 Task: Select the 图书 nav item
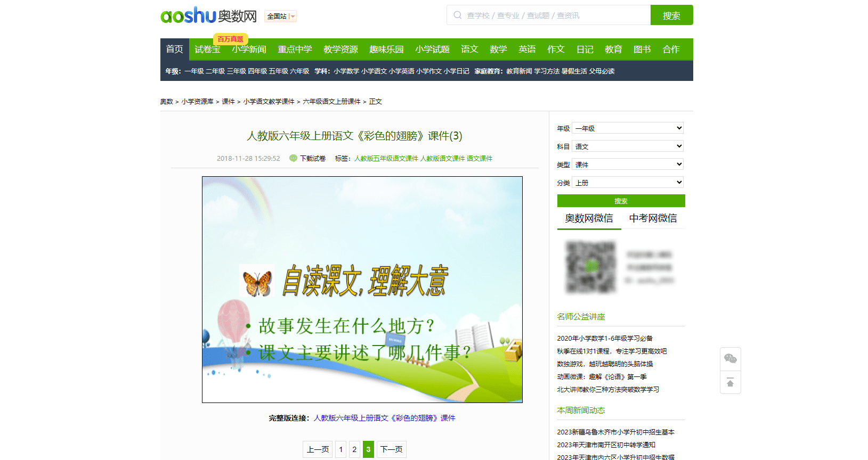pyautogui.click(x=642, y=49)
